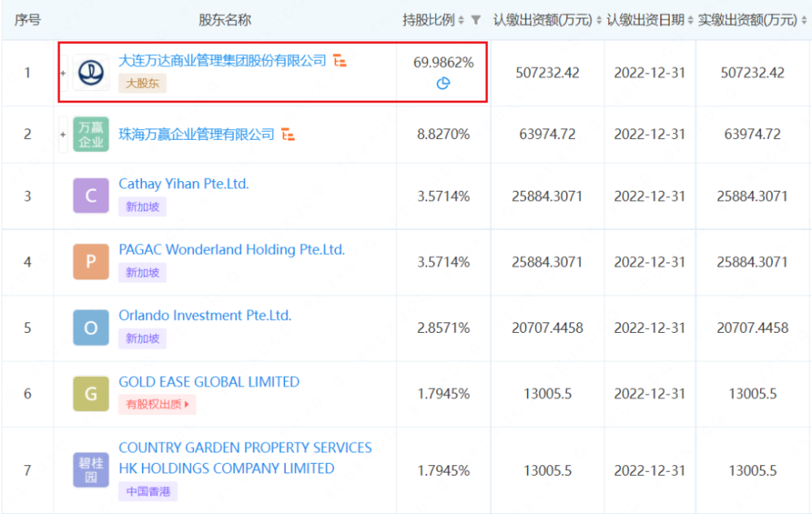Expand the row 2 珠海万赢 shareholder tree
Image resolution: width=812 pixels, height=514 pixels.
coord(63,135)
